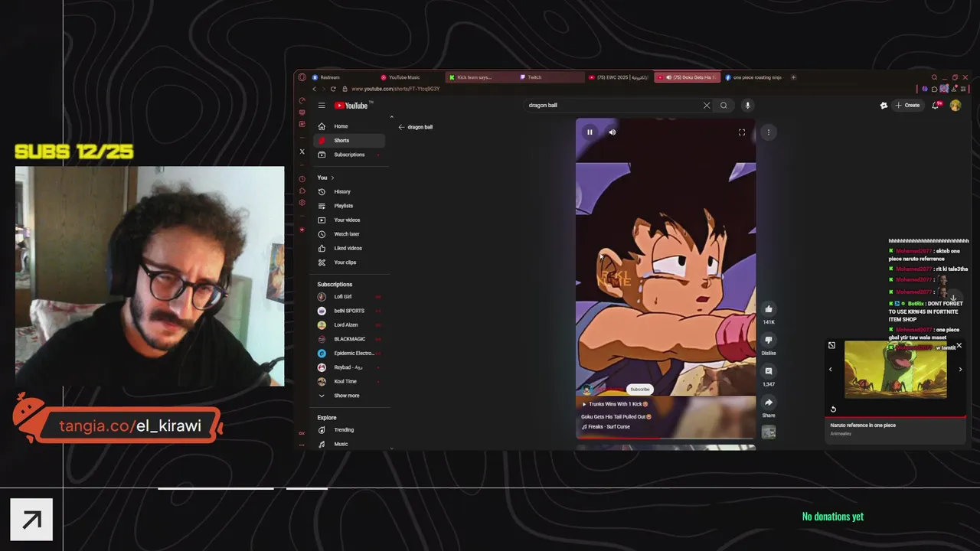Image resolution: width=980 pixels, height=551 pixels.
Task: Go to Home in the sidebar
Action: tap(349, 126)
